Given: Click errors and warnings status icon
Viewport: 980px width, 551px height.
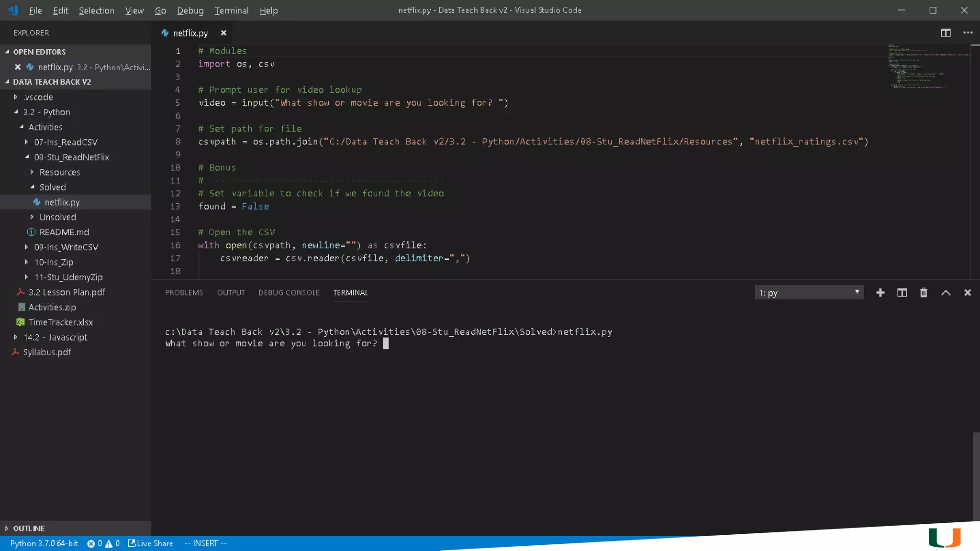Looking at the screenshot, I should point(103,543).
